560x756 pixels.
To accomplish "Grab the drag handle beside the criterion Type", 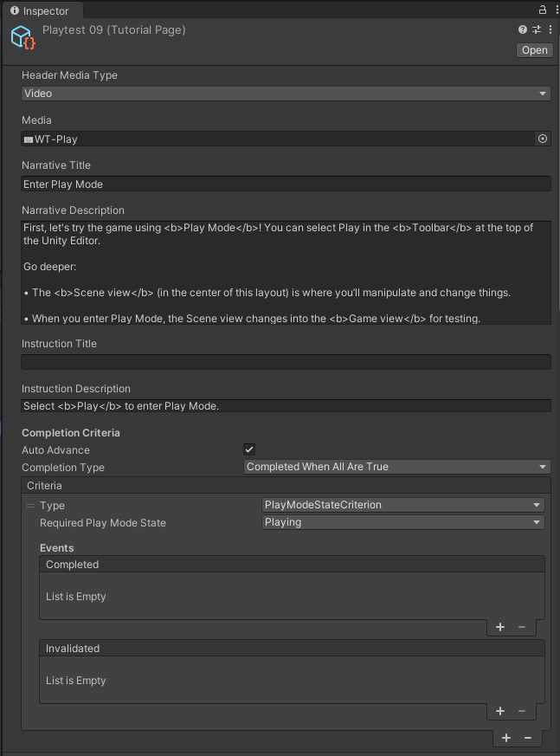I will click(31, 505).
